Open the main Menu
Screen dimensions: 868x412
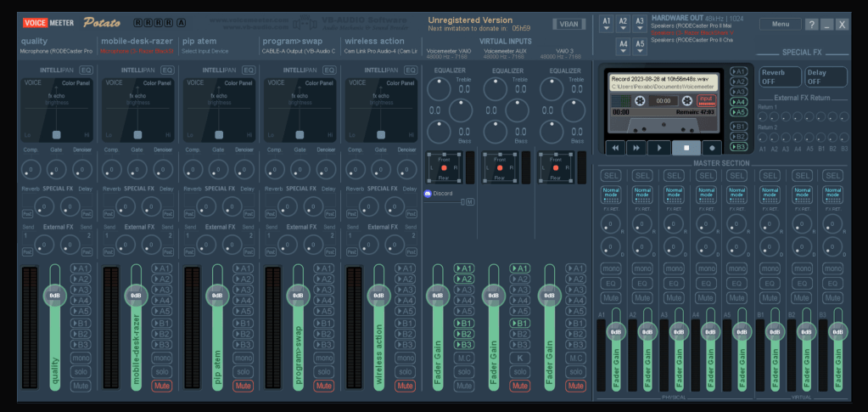coord(780,24)
